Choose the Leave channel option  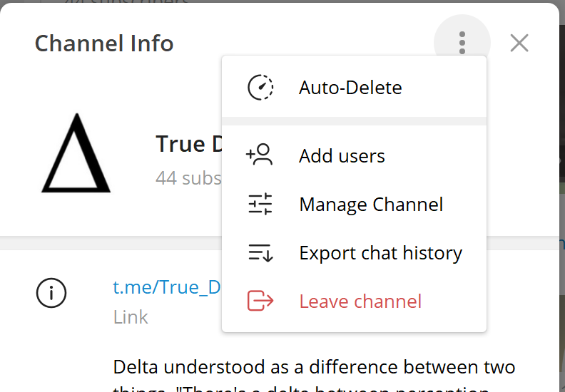click(x=355, y=301)
